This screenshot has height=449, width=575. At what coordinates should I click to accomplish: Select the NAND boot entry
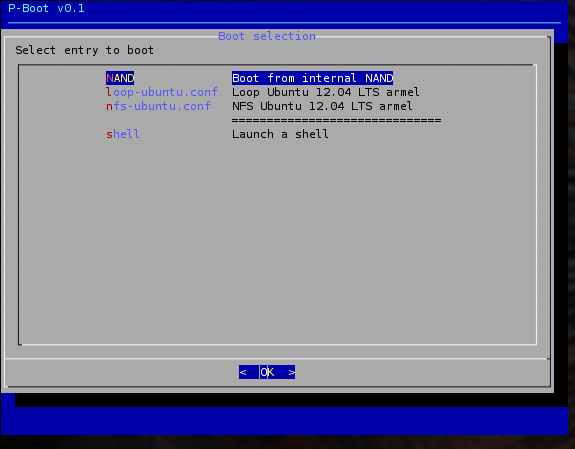(x=120, y=78)
